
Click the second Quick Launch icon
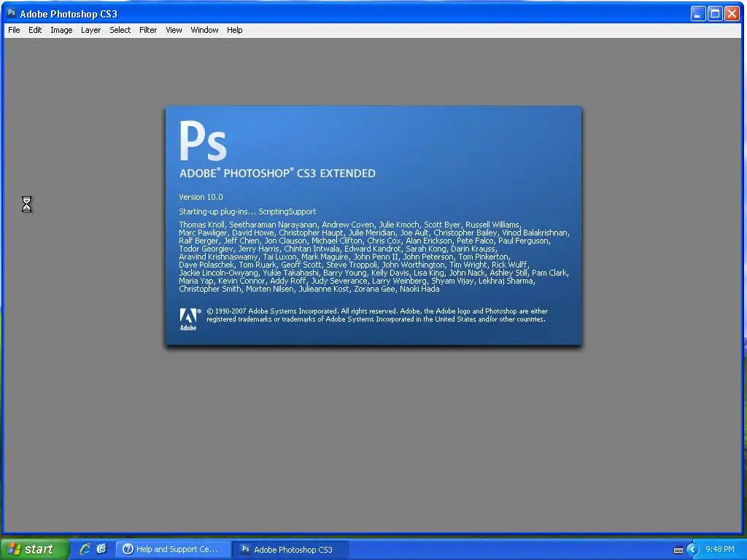click(x=101, y=549)
